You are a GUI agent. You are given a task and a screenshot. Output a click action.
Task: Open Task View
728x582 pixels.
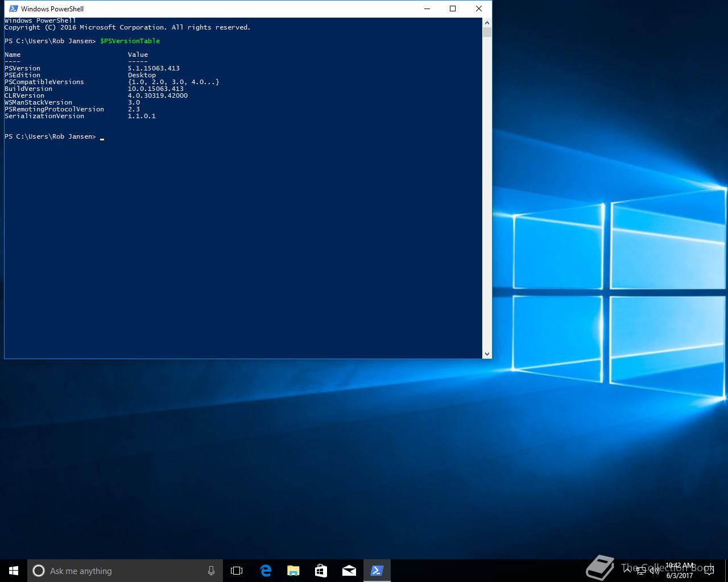coord(236,571)
